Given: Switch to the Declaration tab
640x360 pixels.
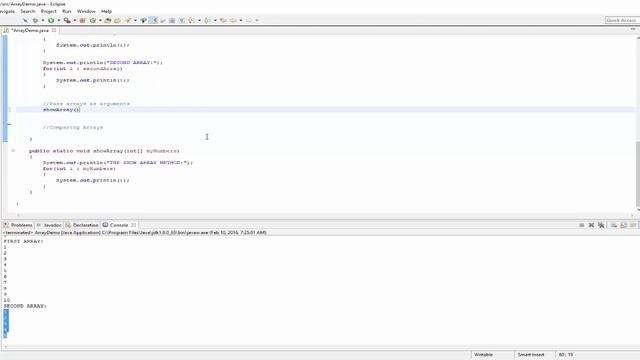Looking at the screenshot, I should (82, 225).
